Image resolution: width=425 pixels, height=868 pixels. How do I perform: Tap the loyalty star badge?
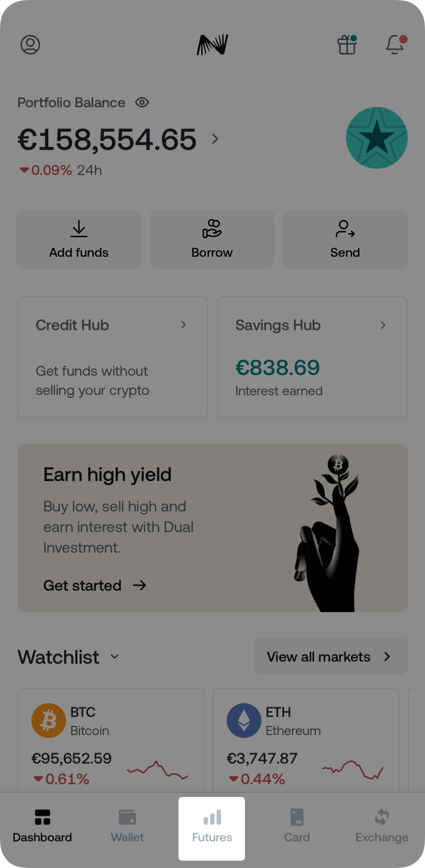tap(377, 138)
